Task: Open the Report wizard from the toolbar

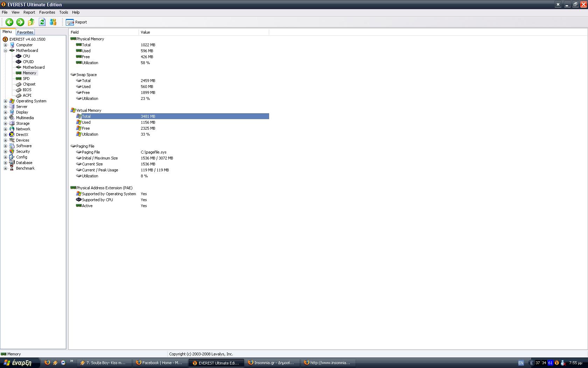Action: [x=76, y=22]
